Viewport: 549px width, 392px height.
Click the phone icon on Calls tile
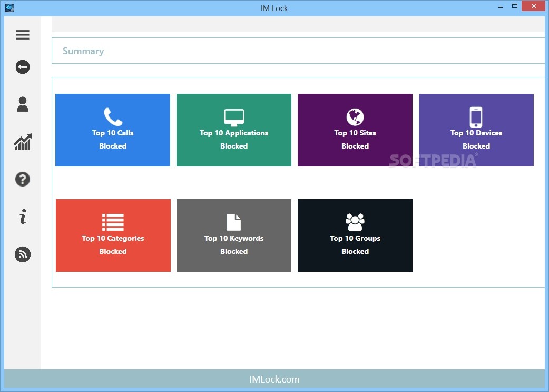tap(113, 116)
